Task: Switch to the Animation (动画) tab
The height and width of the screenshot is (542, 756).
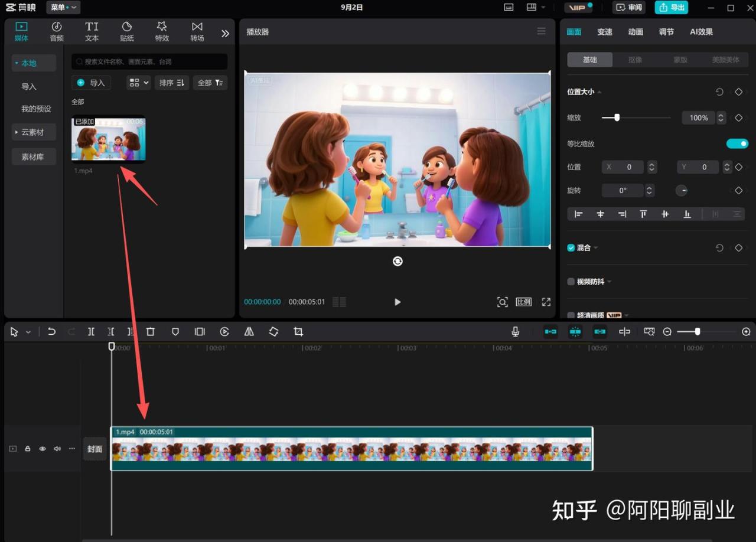Action: (x=636, y=32)
